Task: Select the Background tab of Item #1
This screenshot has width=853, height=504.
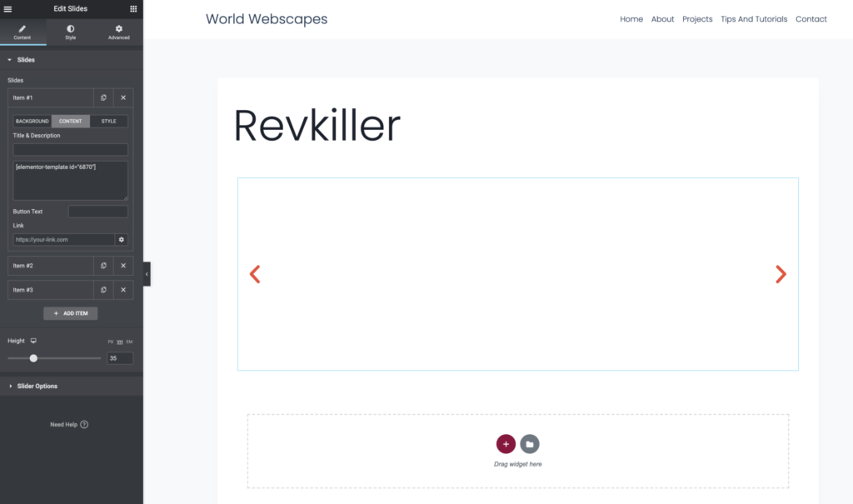Action: [x=32, y=122]
